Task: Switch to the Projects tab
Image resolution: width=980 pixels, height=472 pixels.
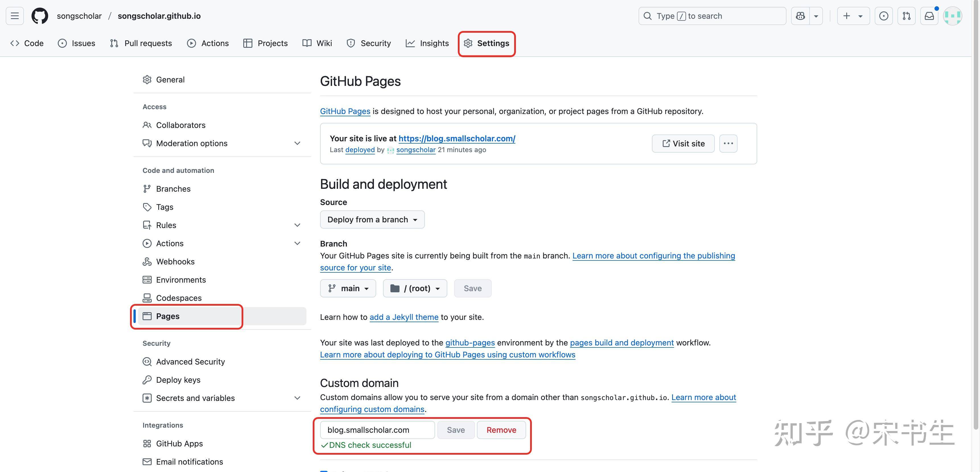Action: [x=265, y=43]
